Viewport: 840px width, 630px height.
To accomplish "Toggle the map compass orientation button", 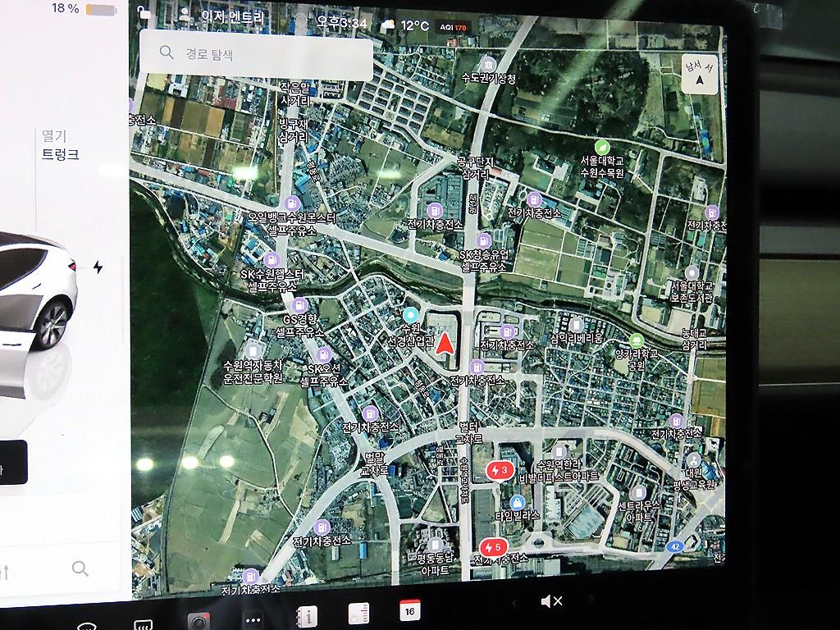I will tap(698, 72).
